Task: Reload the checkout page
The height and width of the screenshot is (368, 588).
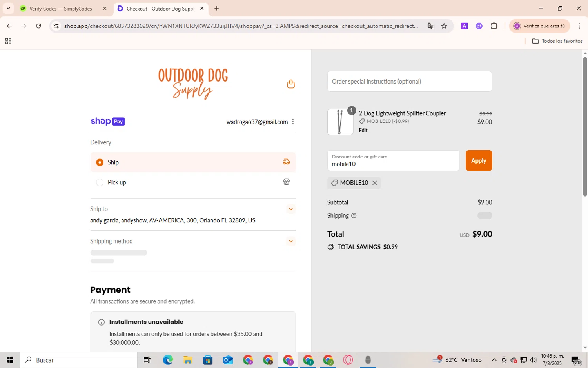Action: tap(38, 26)
